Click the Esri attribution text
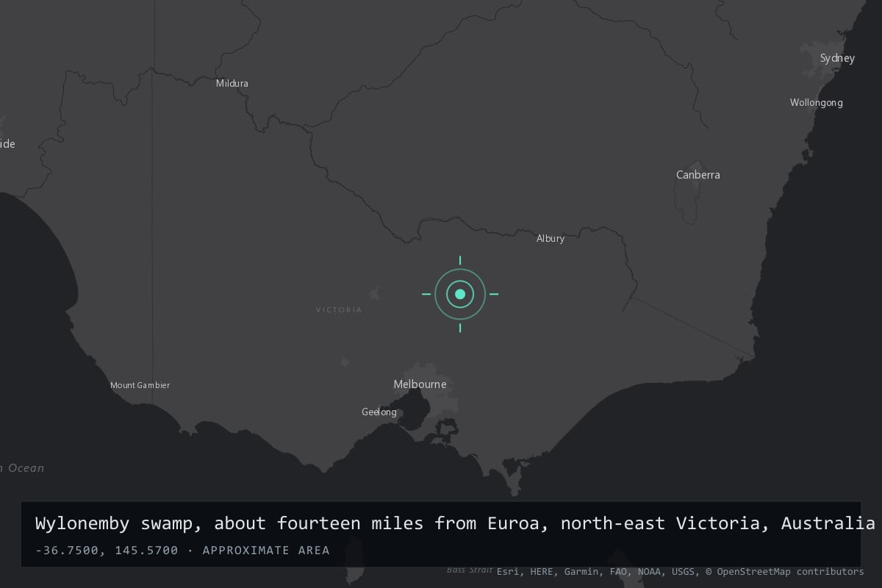Screen dimensions: 882x588 pyautogui.click(x=509, y=571)
